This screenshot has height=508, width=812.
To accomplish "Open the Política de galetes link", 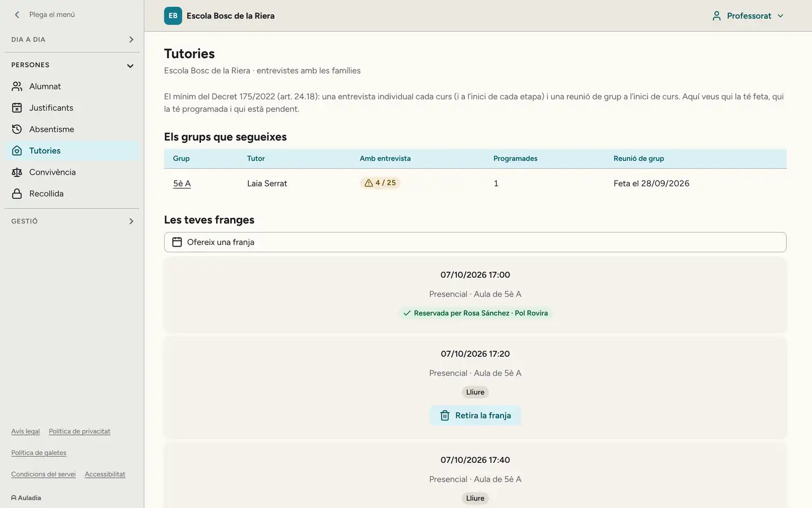I will [39, 453].
